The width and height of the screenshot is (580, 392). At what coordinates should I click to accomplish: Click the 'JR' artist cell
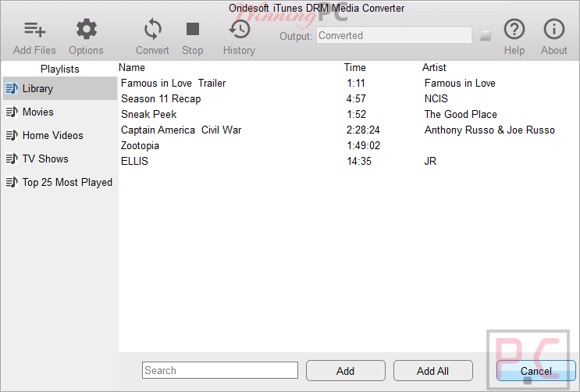tap(430, 161)
